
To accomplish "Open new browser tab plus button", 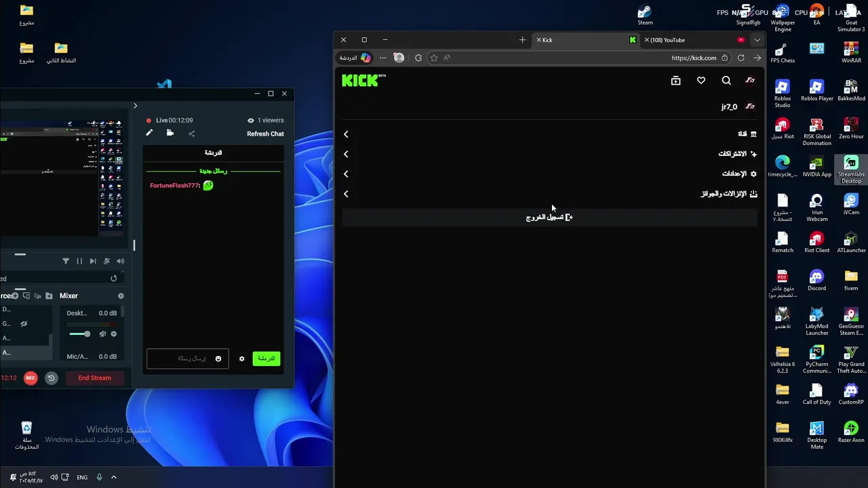I will tap(522, 40).
